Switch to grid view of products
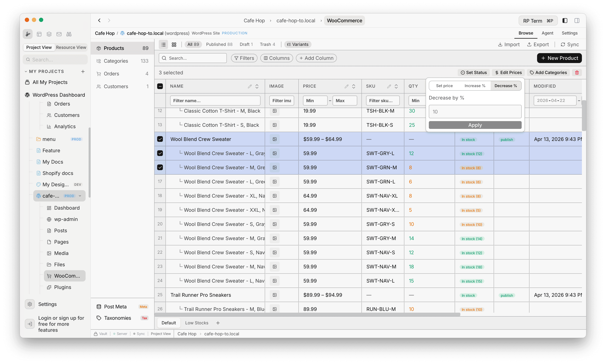Screen dimensions: 606x364 coord(174,44)
